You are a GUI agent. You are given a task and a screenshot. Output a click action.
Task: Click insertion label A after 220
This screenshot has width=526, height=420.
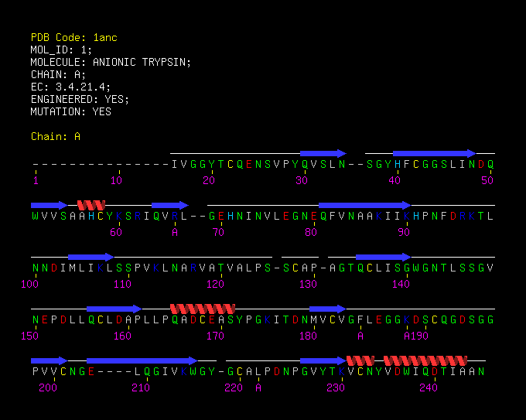[258, 388]
